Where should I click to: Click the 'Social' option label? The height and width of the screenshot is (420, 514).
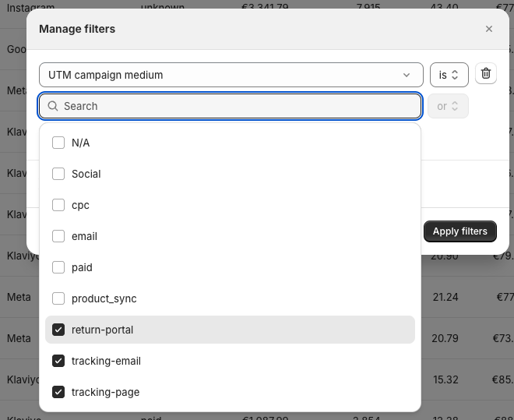[x=86, y=174]
